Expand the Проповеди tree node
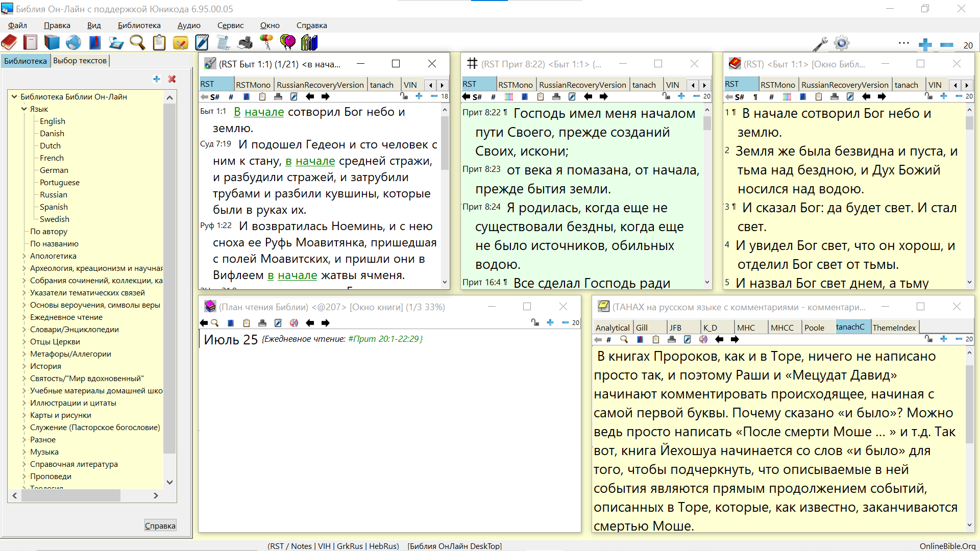This screenshot has height=551, width=980. click(x=24, y=476)
